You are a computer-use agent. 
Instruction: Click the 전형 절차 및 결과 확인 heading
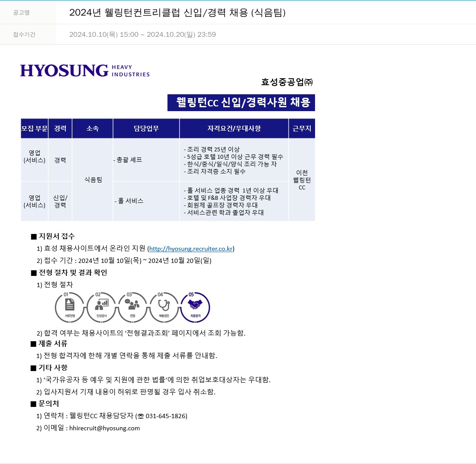coord(69,272)
